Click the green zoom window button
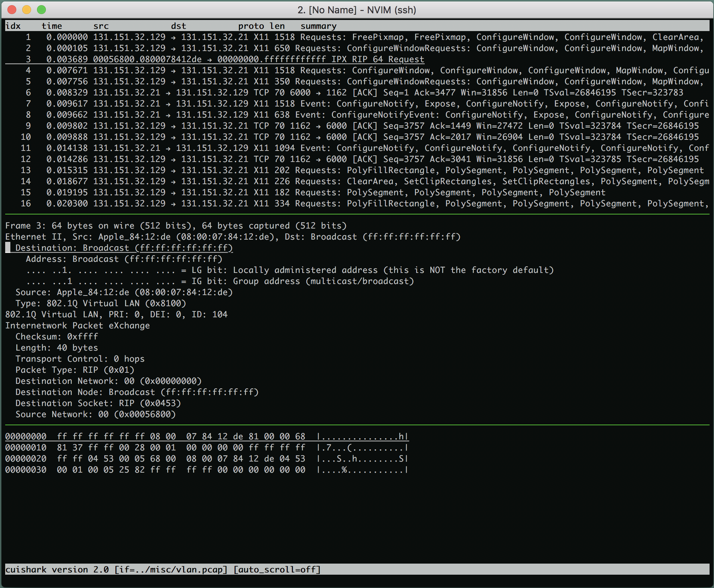The image size is (714, 588). click(41, 10)
